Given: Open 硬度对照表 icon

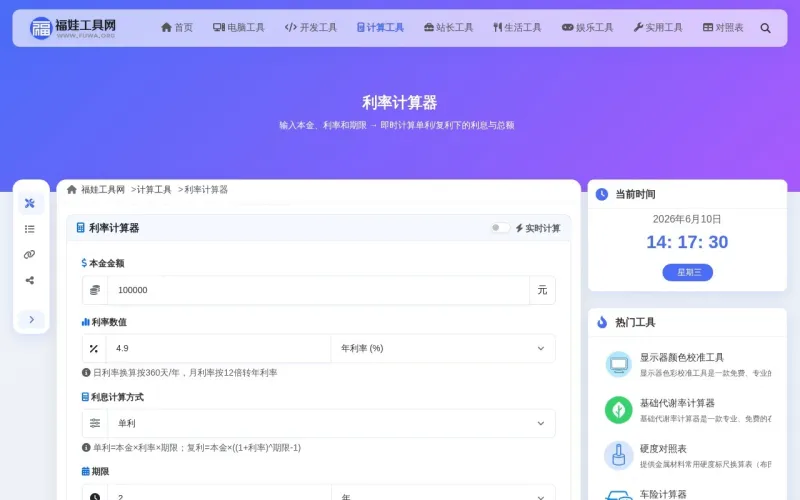Looking at the screenshot, I should pos(618,455).
